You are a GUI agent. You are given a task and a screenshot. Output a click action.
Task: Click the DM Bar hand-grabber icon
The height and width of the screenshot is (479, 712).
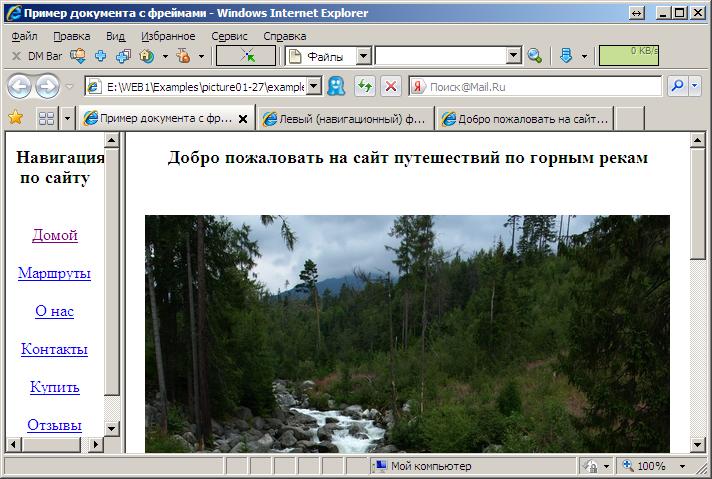183,56
